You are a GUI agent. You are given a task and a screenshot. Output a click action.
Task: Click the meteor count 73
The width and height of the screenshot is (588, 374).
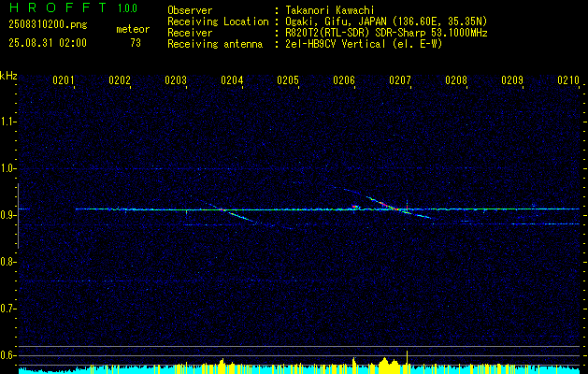[136, 43]
